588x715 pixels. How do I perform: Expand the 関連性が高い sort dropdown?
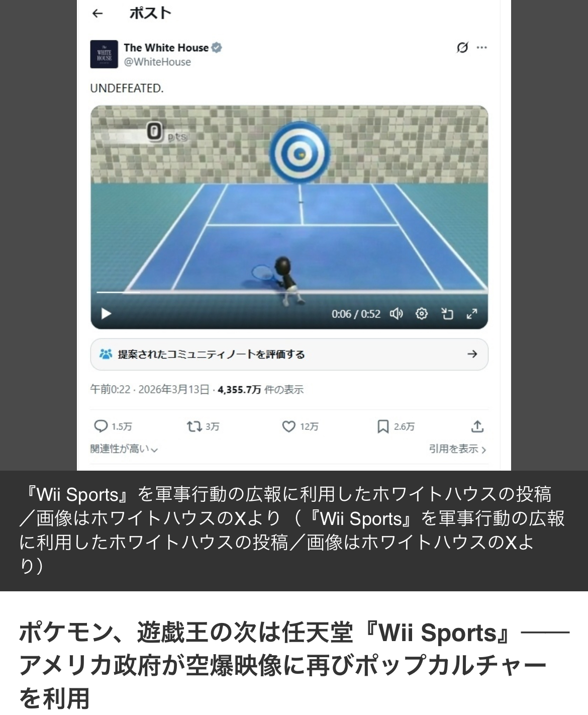(124, 449)
